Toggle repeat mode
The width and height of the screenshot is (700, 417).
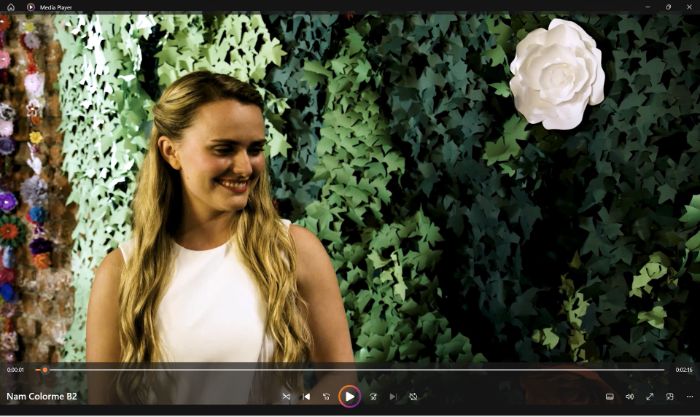click(x=413, y=396)
